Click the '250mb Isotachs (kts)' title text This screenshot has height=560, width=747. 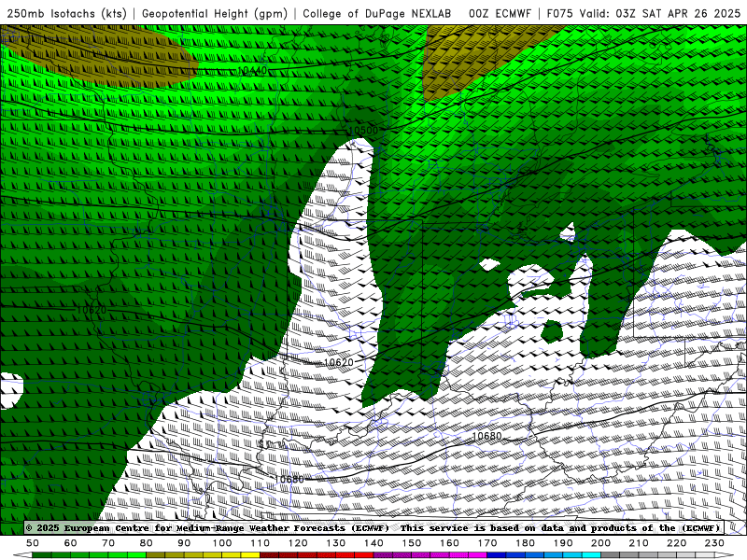(x=66, y=13)
